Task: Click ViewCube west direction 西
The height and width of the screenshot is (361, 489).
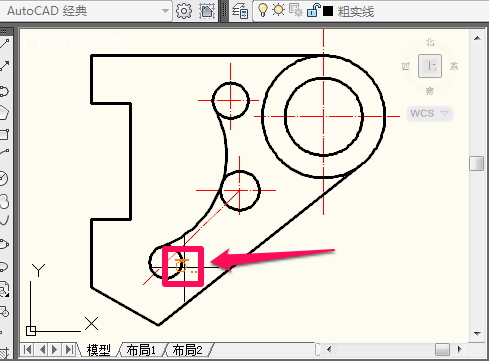Action: [405, 66]
